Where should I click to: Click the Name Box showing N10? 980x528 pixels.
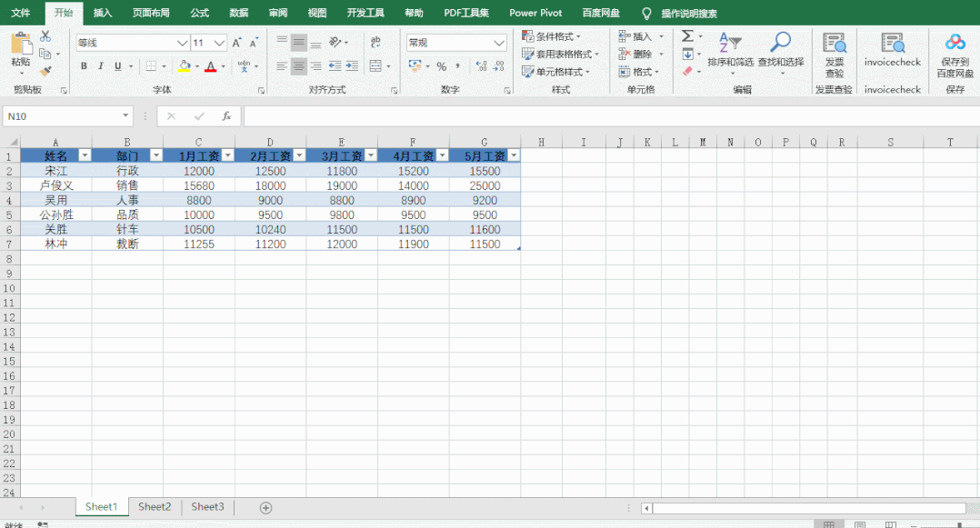pos(67,116)
